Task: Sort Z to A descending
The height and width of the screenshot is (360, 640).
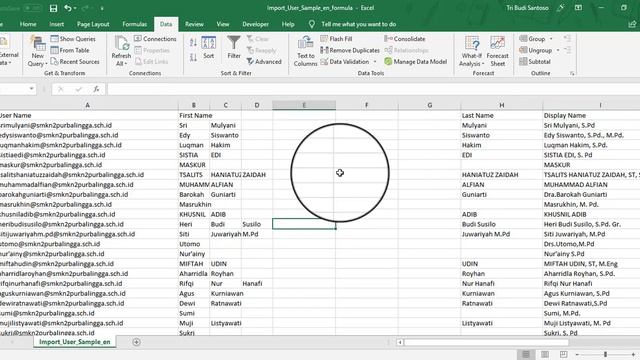Action: pyautogui.click(x=193, y=58)
